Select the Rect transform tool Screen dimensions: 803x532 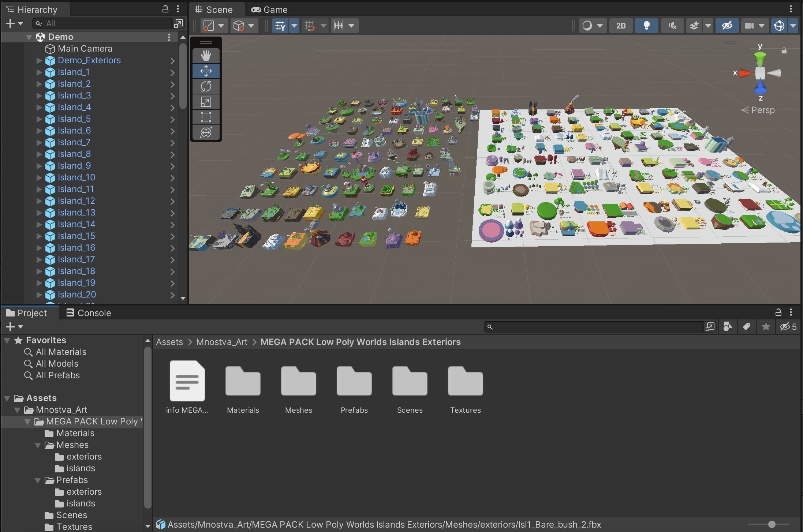(206, 117)
